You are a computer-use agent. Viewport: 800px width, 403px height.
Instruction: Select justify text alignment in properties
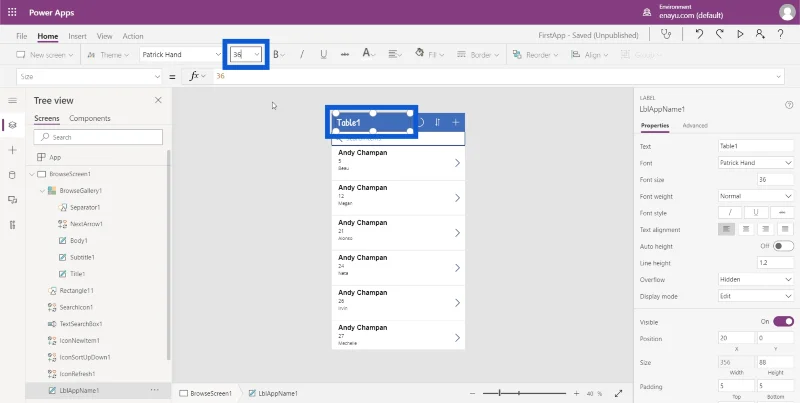click(x=785, y=230)
